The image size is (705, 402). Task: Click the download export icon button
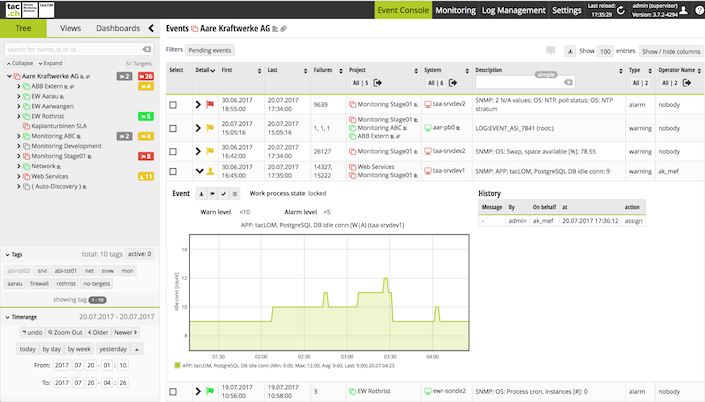pos(570,51)
